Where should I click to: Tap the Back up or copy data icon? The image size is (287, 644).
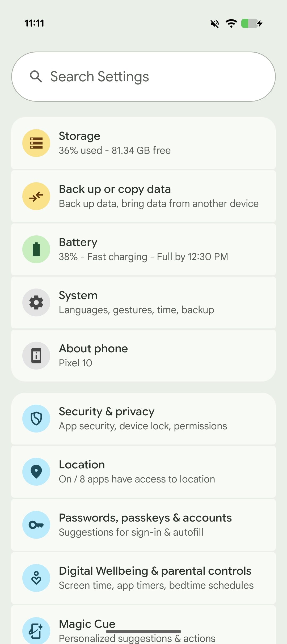tap(36, 196)
